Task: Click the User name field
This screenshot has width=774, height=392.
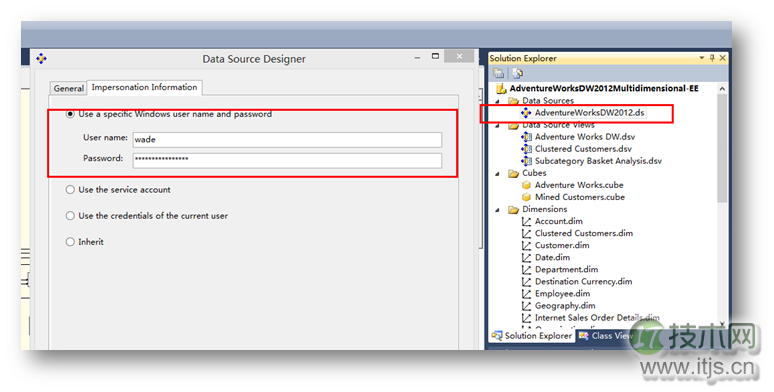Action: pos(287,140)
